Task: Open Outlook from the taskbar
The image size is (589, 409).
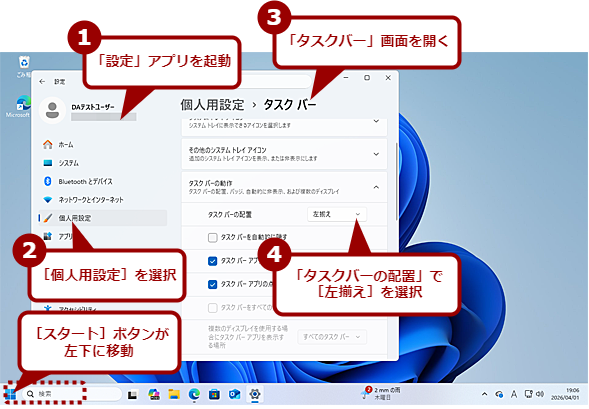Action: pos(235,394)
